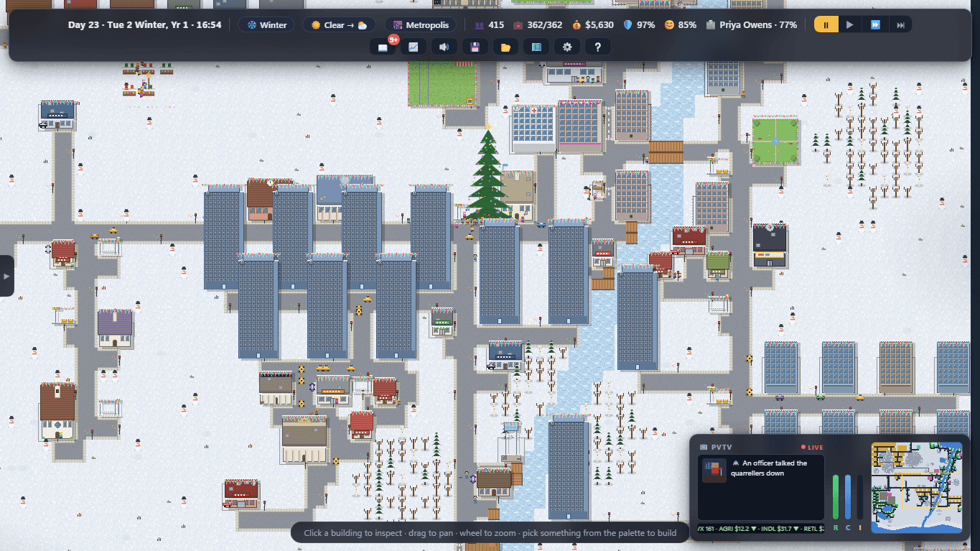Inspect the soccer field
The height and width of the screenshot is (551, 980).
click(443, 83)
